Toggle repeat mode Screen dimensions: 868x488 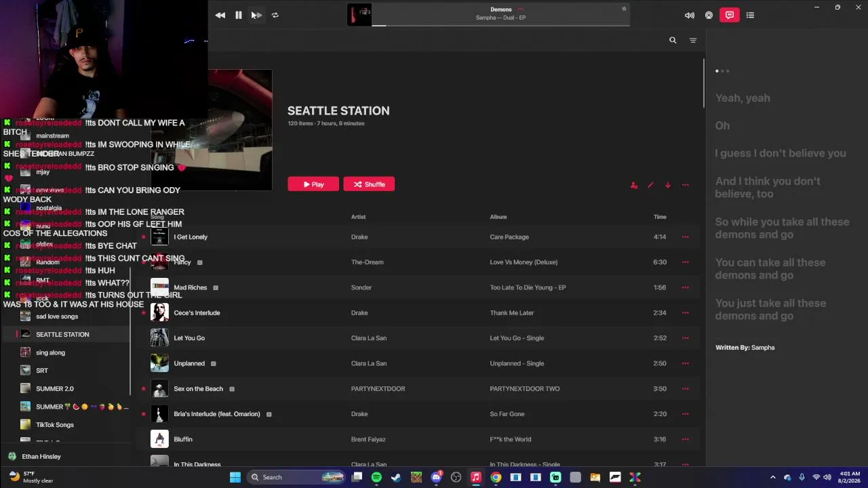[275, 15]
